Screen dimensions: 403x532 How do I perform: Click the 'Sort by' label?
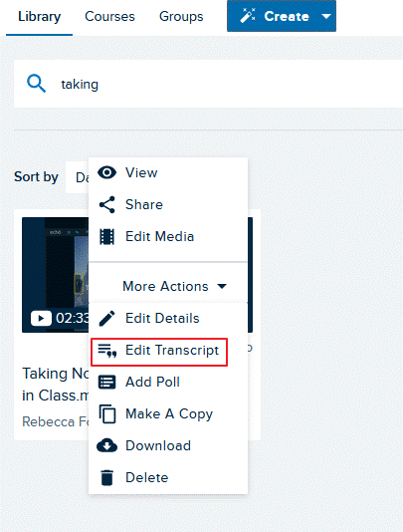pos(36,177)
